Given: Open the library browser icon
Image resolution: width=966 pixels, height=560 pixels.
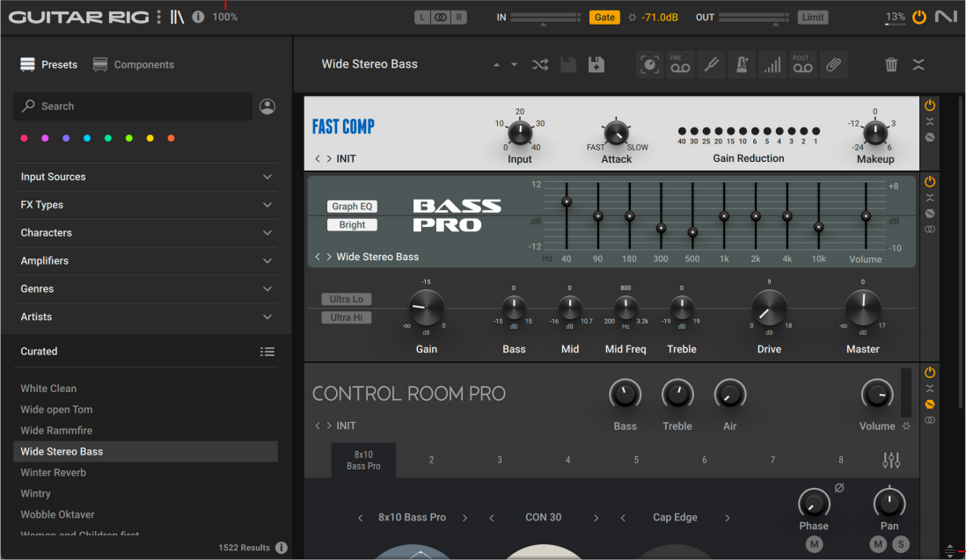Looking at the screenshot, I should pos(178,17).
